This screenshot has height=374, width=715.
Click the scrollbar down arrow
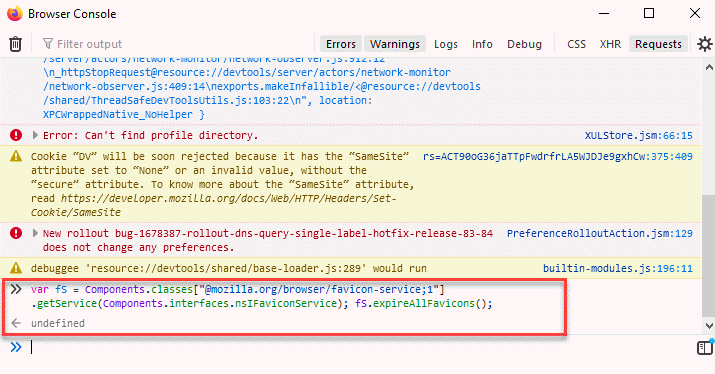[709, 326]
